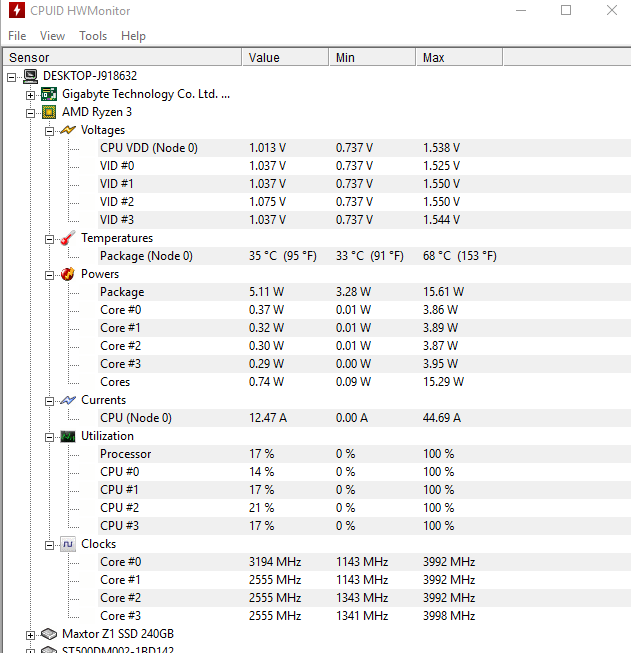631x653 pixels.
Task: Open the Help menu
Action: click(133, 36)
